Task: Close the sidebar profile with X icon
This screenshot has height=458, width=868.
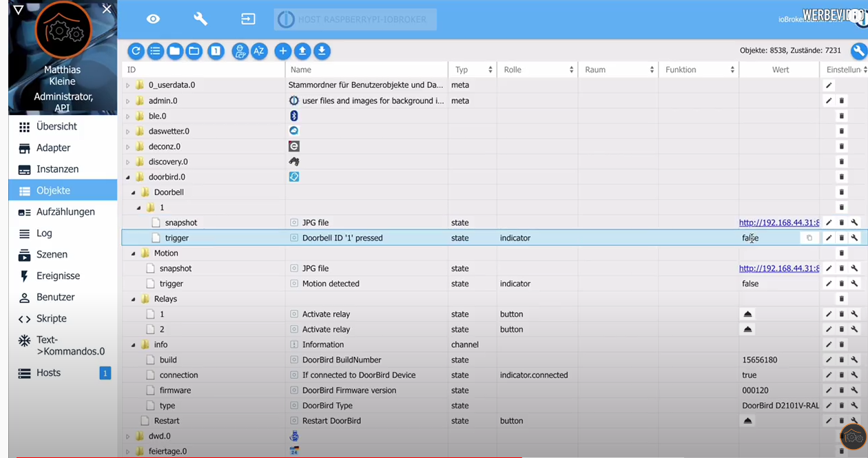Action: click(x=107, y=9)
